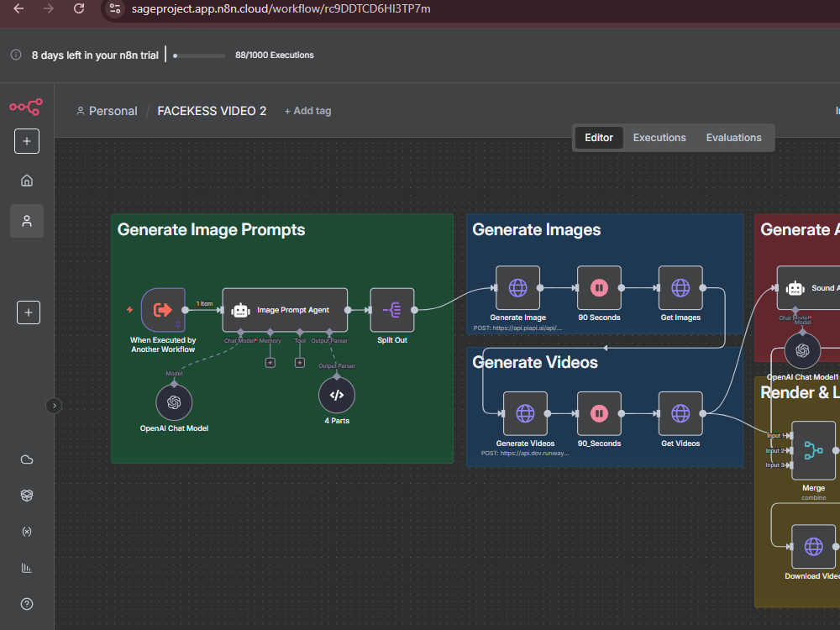Open the Insights chart icon
The image size is (840, 630).
pos(27,568)
